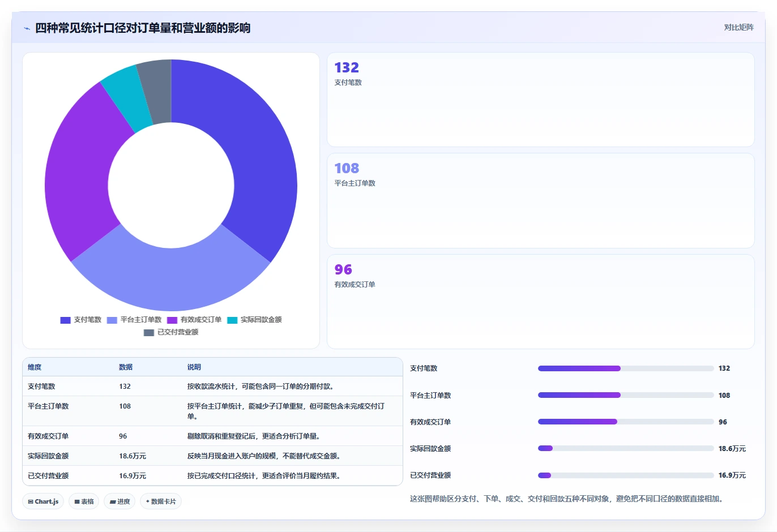The width and height of the screenshot is (777, 532).
Task: Click the 平台主订单数 progress bar
Action: click(626, 395)
